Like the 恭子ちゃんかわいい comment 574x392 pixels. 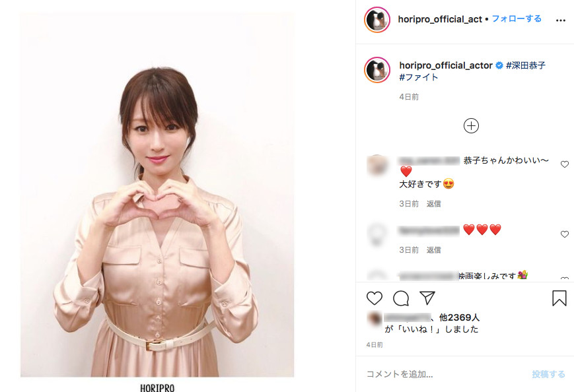click(565, 164)
